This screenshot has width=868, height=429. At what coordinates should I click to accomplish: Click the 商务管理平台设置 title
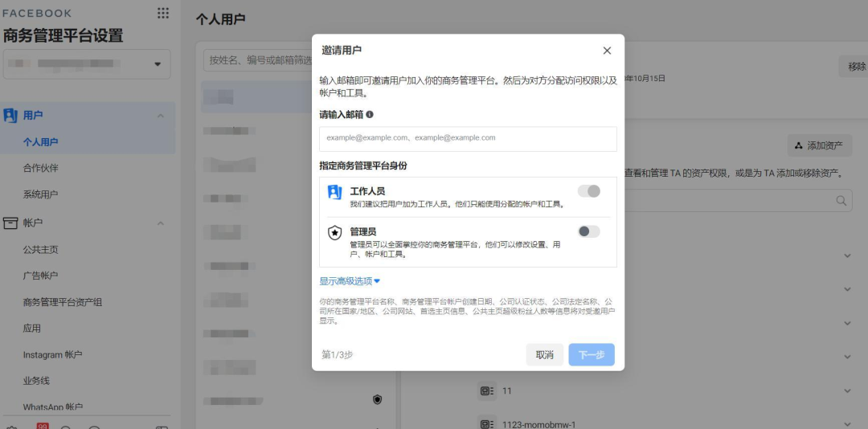tap(63, 36)
